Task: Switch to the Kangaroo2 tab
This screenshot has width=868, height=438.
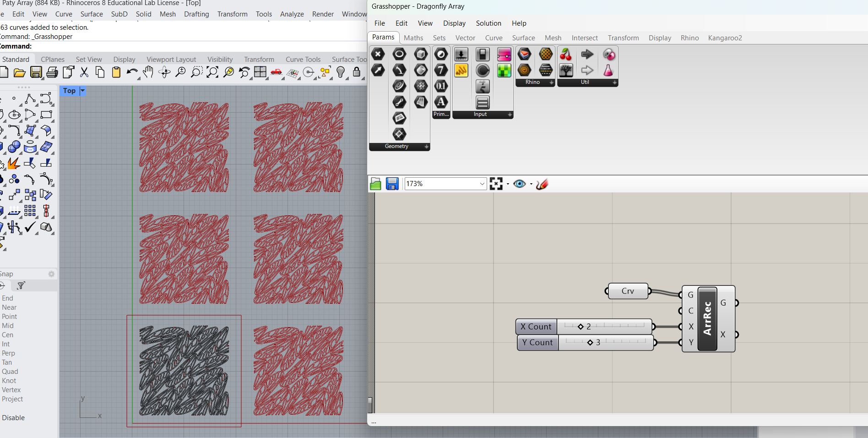Action: (x=725, y=38)
